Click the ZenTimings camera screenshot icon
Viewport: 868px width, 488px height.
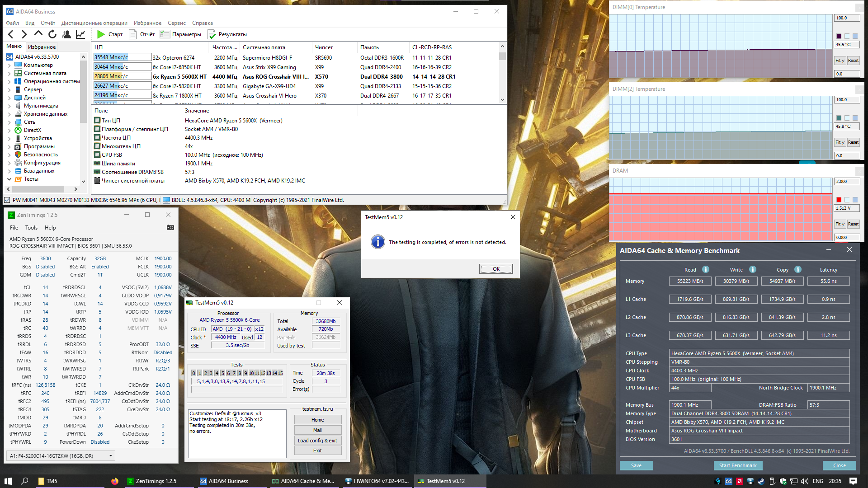[170, 227]
